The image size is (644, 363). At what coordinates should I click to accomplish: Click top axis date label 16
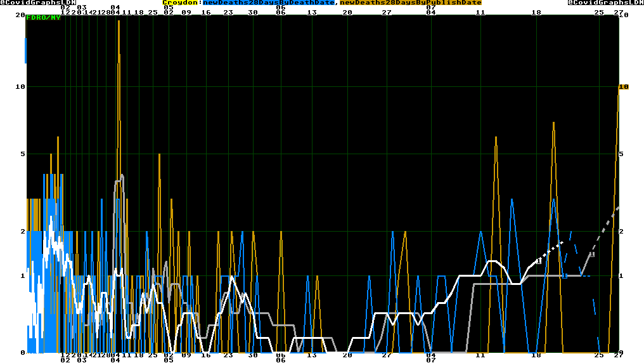[206, 13]
